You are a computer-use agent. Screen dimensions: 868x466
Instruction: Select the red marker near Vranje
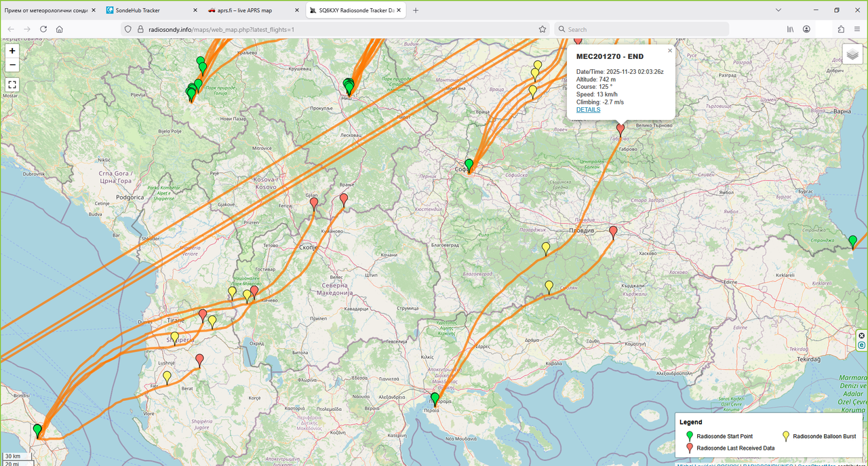click(343, 199)
